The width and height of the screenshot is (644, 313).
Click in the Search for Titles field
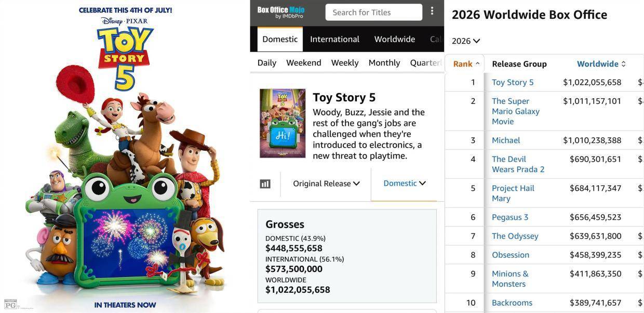click(x=374, y=12)
